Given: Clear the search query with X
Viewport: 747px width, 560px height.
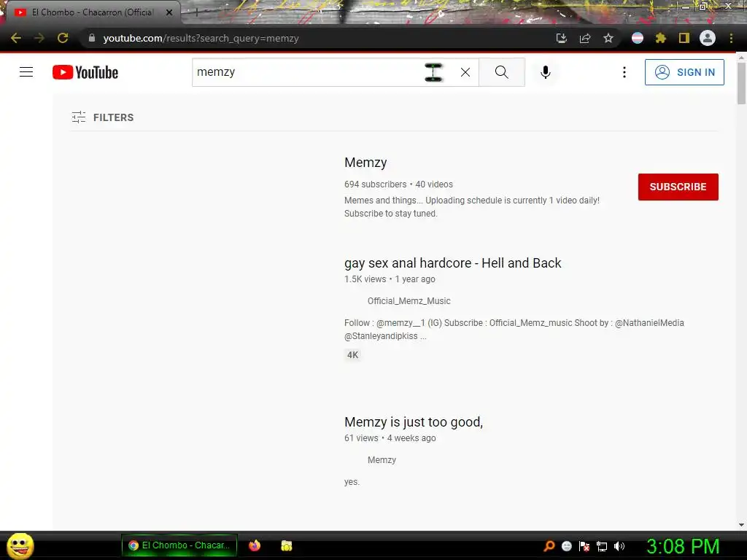Looking at the screenshot, I should 465,72.
